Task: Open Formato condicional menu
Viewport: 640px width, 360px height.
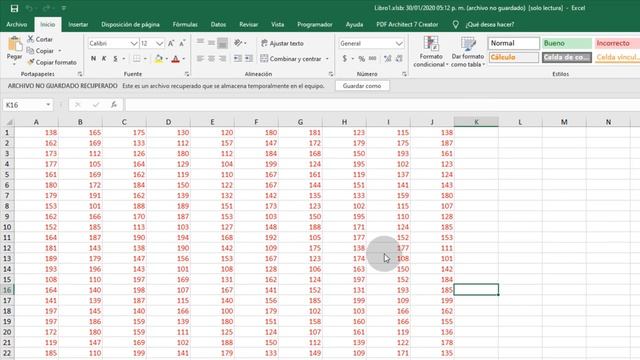Action: [431, 51]
